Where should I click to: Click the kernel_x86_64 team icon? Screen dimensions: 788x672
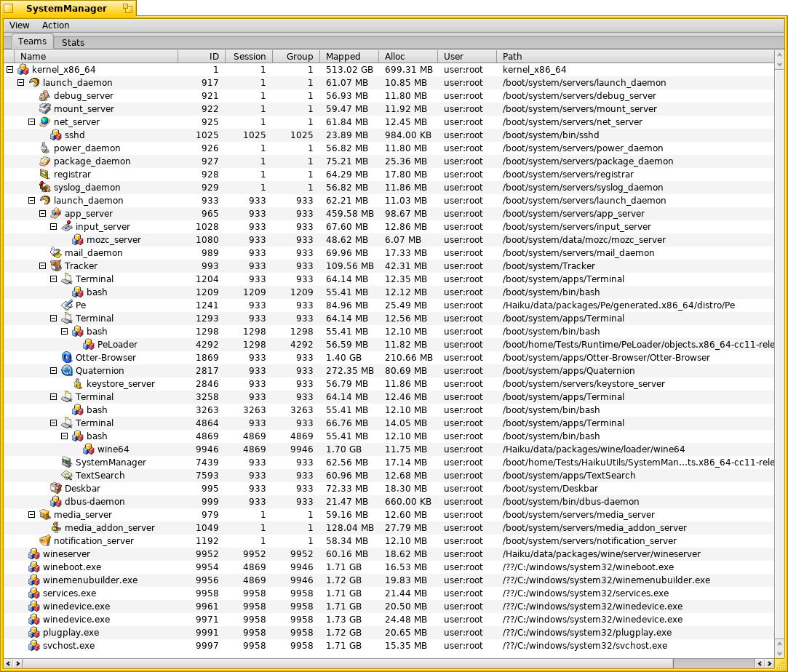(x=23, y=70)
